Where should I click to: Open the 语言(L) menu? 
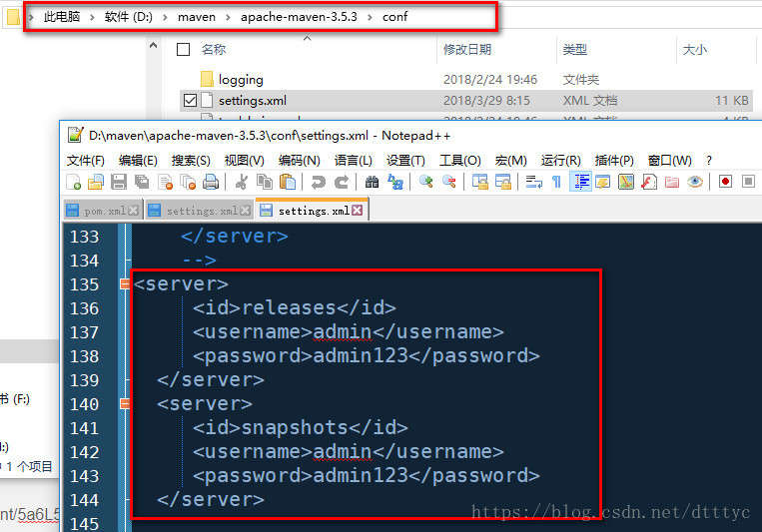click(x=354, y=161)
